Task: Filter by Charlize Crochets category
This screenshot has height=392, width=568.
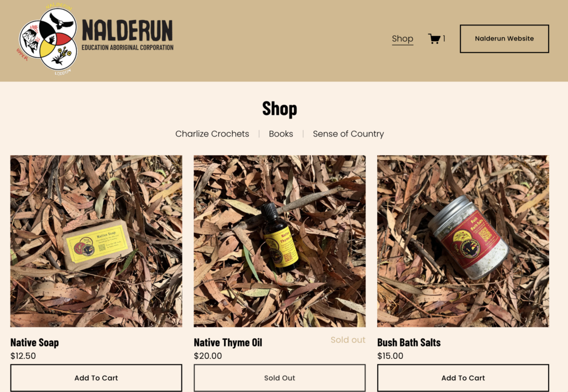Action: click(x=212, y=134)
